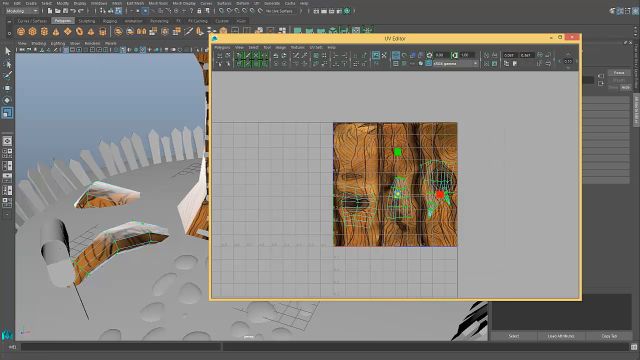The image size is (640, 360).
Task: Create a polygon cone from the shelf
Action: 56,31
